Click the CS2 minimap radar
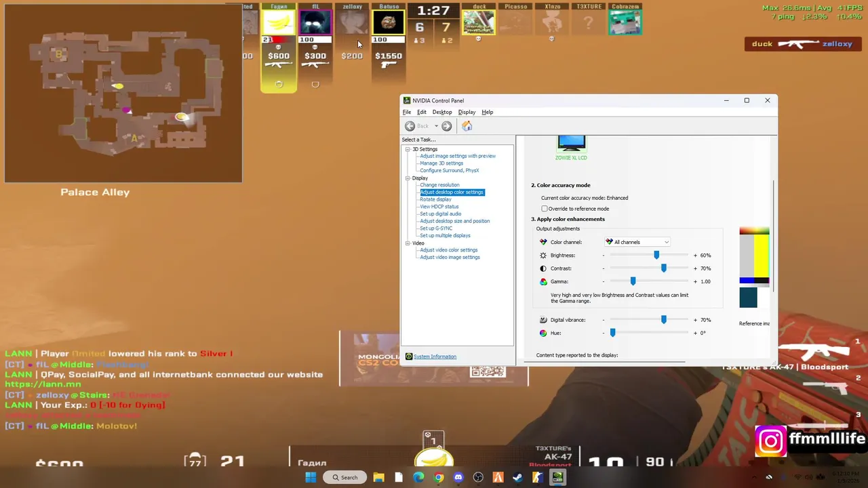This screenshot has width=868, height=488. point(123,93)
